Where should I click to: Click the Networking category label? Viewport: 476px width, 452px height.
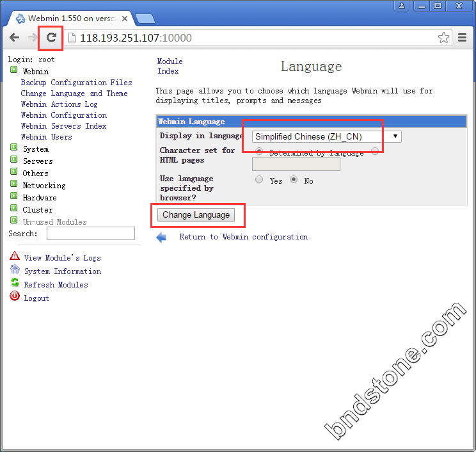(x=44, y=186)
